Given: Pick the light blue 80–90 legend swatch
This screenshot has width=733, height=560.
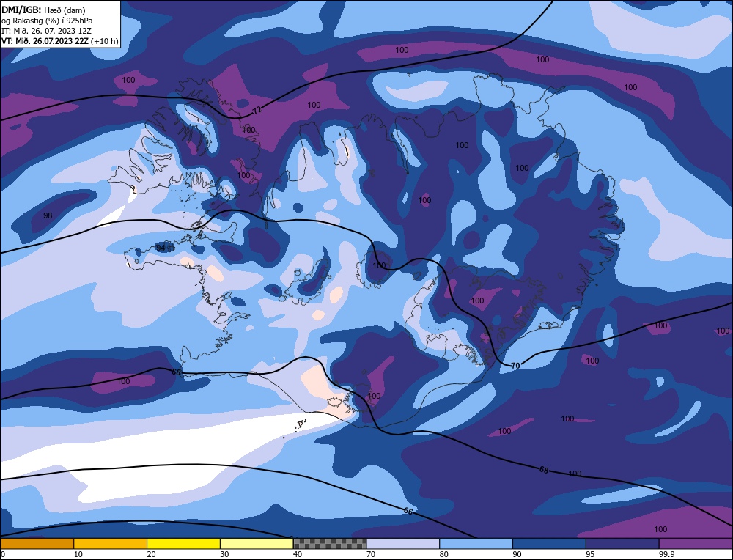Looking at the screenshot, I should pos(476,544).
